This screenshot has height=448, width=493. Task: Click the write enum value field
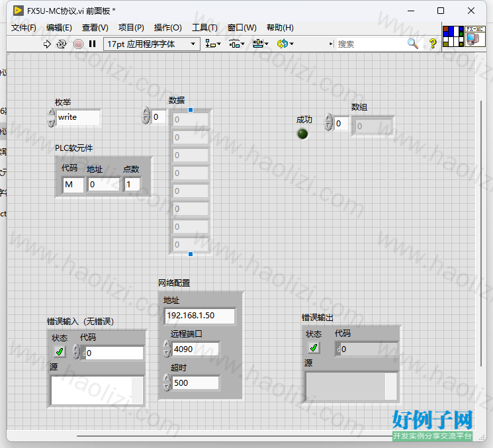click(78, 117)
